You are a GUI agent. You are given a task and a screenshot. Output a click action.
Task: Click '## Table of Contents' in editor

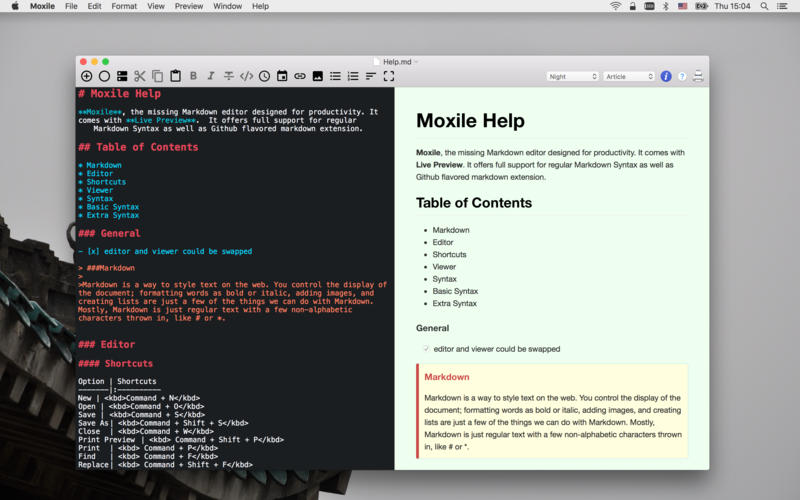pyautogui.click(x=138, y=147)
